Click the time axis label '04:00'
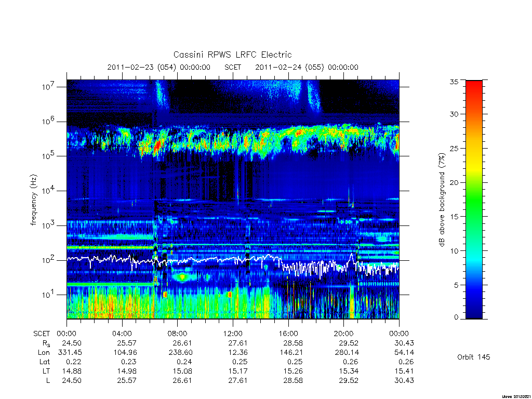The image size is (532, 399). click(x=122, y=334)
